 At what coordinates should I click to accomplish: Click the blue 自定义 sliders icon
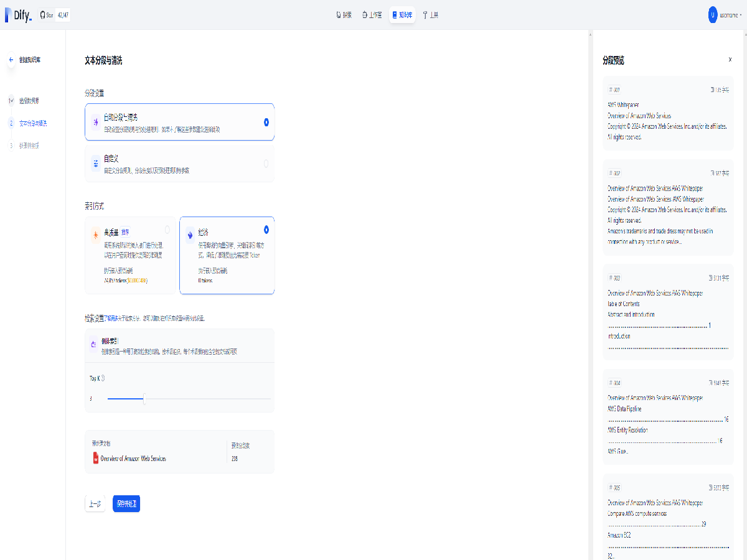(96, 164)
